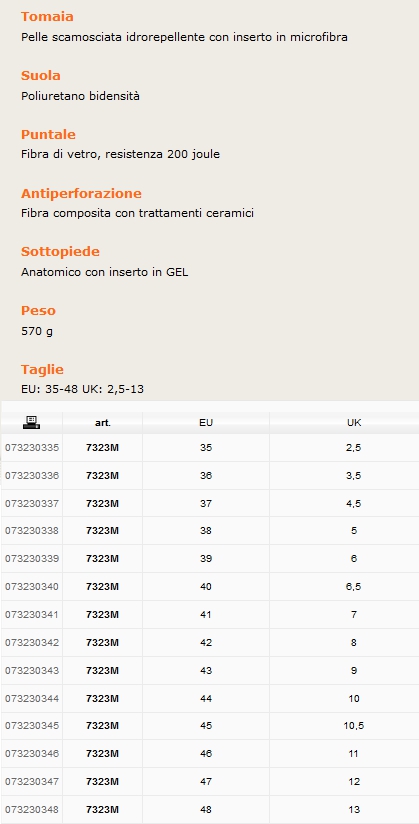Choose product code 073230348
The image size is (419, 824).
pyautogui.click(x=32, y=809)
